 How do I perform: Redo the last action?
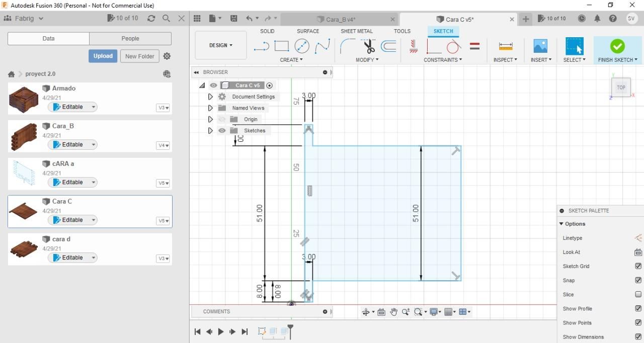tap(268, 19)
